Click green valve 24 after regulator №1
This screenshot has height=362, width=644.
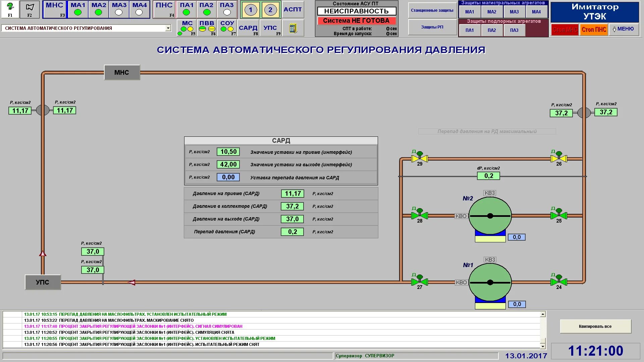(558, 282)
